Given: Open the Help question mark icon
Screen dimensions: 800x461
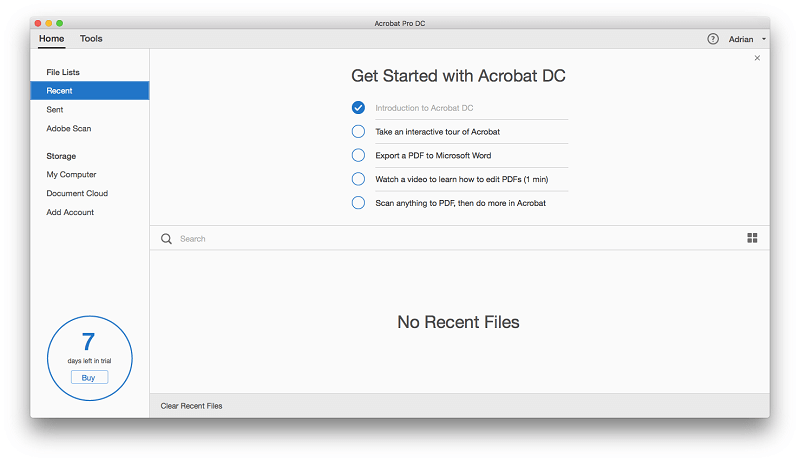Looking at the screenshot, I should 713,39.
